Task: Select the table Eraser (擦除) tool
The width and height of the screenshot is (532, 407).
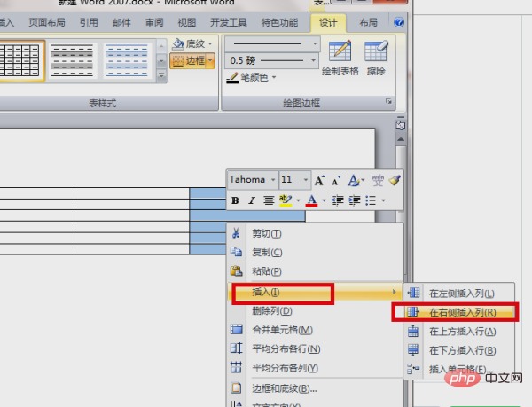Action: pyautogui.click(x=376, y=58)
